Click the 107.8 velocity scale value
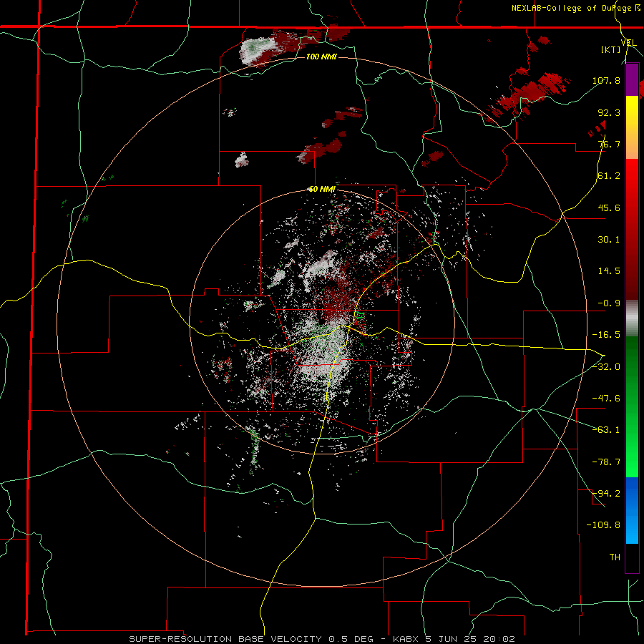Screen dimensions: 644x644 606,80
